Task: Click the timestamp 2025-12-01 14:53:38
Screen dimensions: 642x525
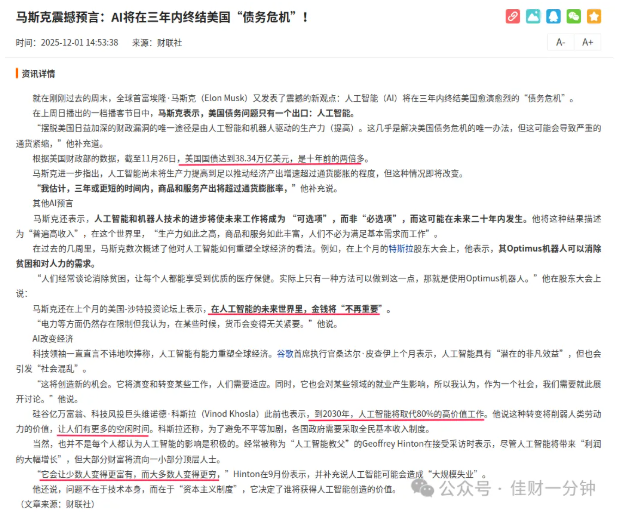Action: click(x=79, y=43)
